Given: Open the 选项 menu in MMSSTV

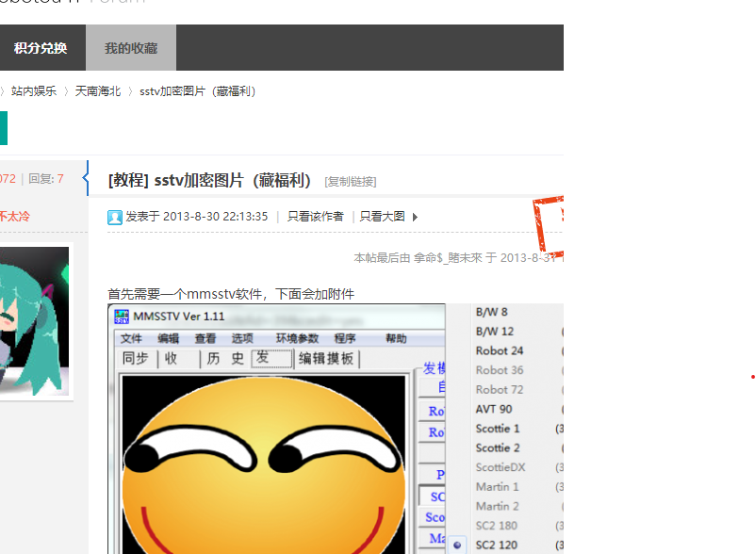Looking at the screenshot, I should point(242,338).
